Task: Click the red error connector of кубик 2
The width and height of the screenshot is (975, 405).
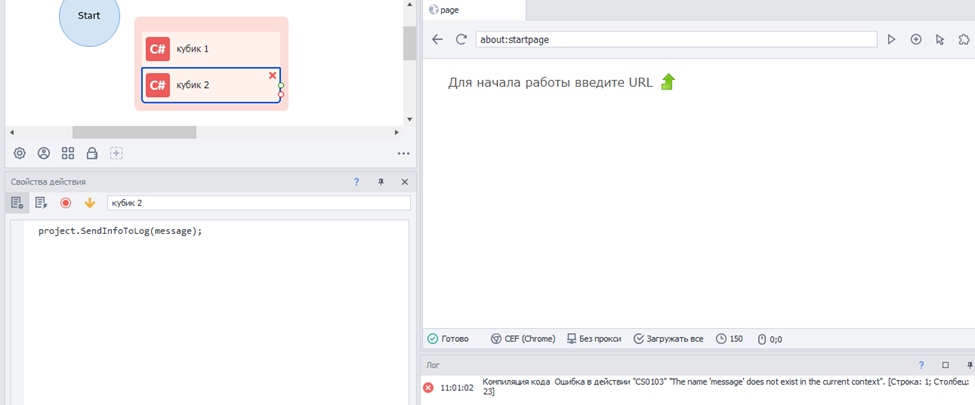Action: pyautogui.click(x=281, y=94)
